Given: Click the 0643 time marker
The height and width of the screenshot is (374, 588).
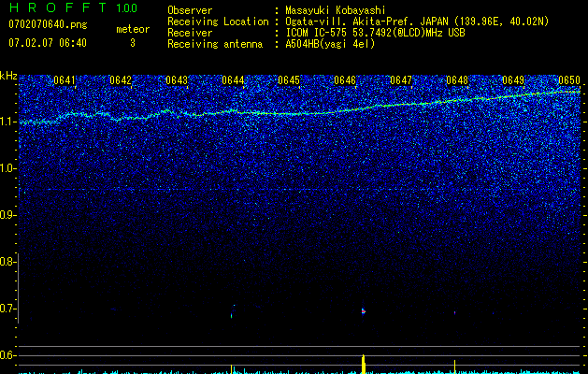Looking at the screenshot, I should pyautogui.click(x=177, y=80).
